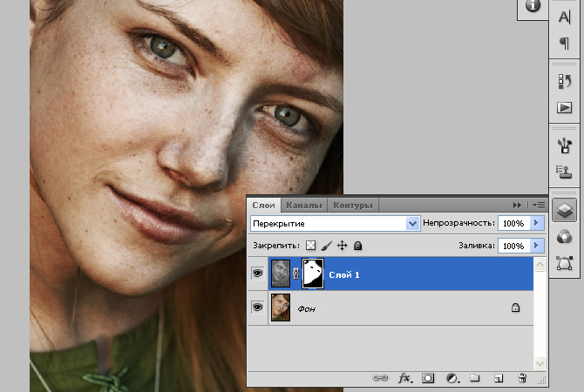This screenshot has width=584, height=392.
Task: Open the Actions panel play icon
Action: pyautogui.click(x=564, y=108)
